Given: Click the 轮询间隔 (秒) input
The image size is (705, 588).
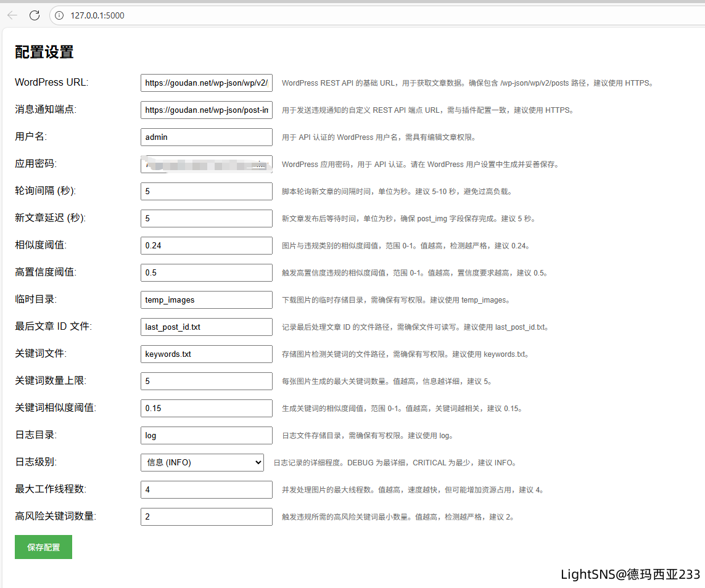Looking at the screenshot, I should [x=207, y=191].
